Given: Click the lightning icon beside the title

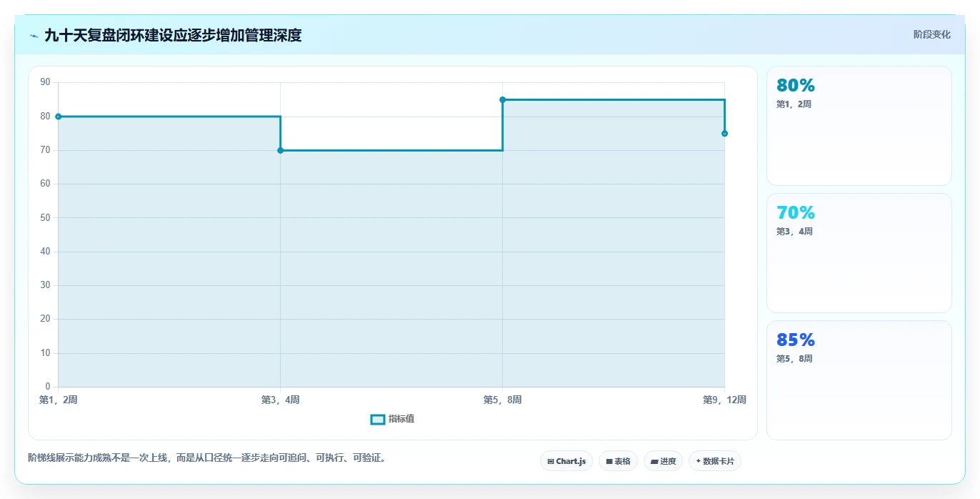Looking at the screenshot, I should click(x=34, y=36).
